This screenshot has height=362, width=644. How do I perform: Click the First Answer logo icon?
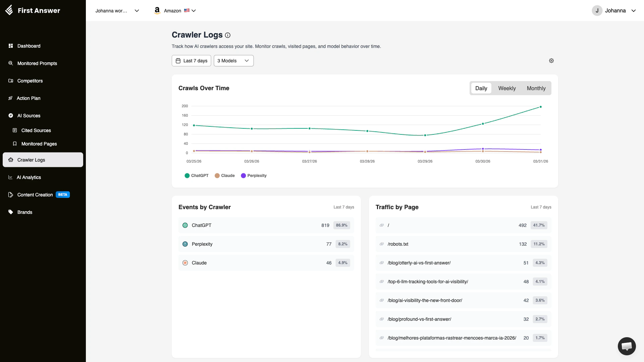coord(10,10)
